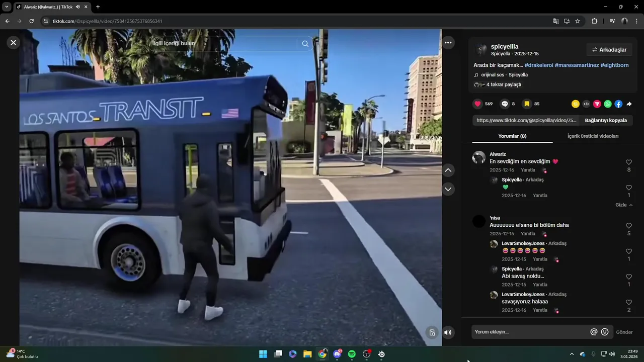Open comments via the speech bubble icon

point(505,104)
